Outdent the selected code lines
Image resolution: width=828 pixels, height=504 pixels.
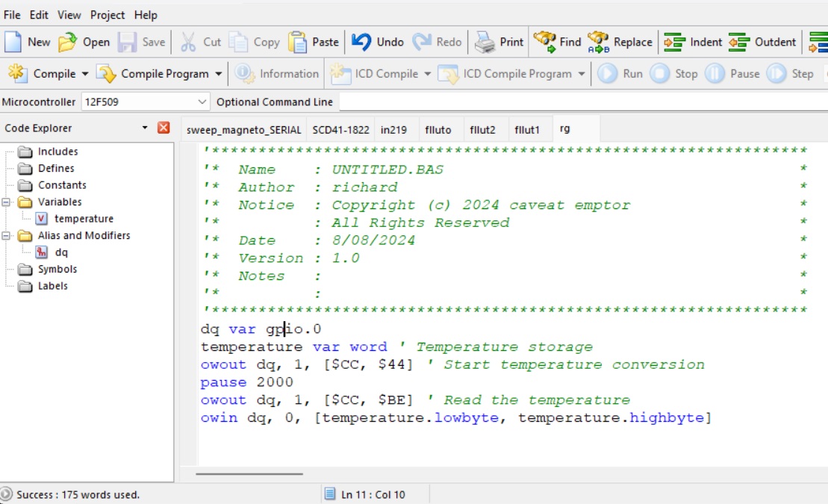(x=739, y=42)
